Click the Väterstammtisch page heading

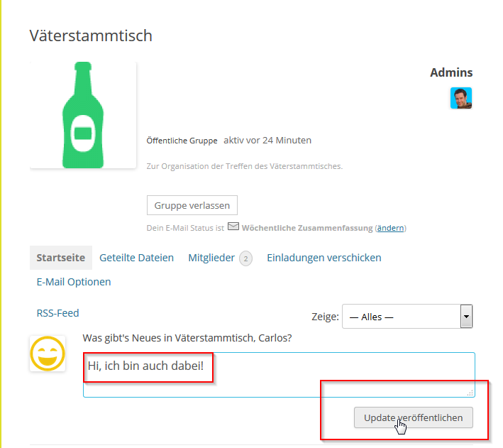(x=91, y=35)
